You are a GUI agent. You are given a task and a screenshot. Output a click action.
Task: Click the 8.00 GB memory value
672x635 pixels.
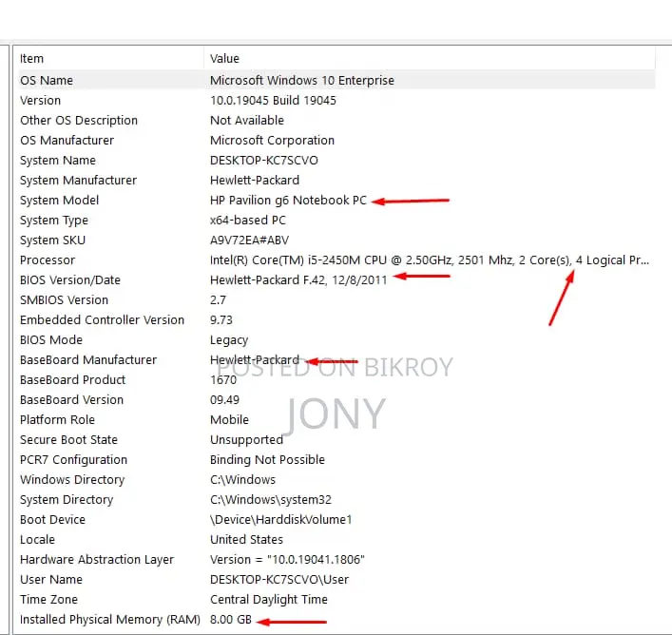pos(231,620)
